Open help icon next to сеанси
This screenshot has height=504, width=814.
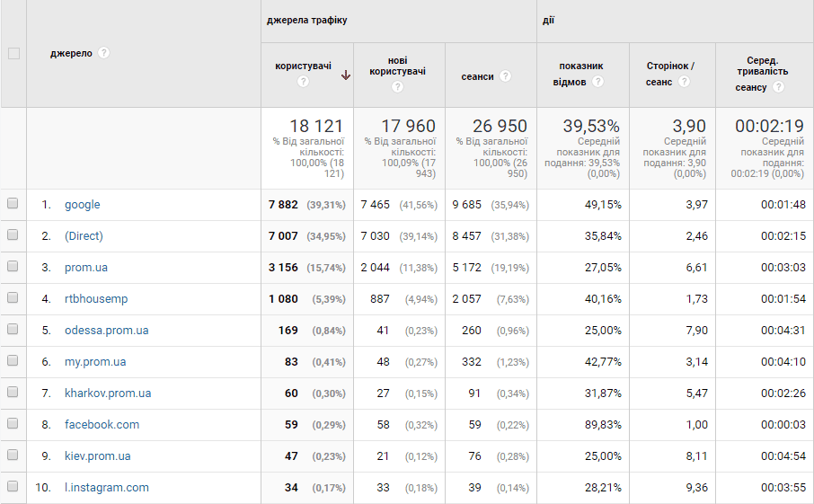pyautogui.click(x=505, y=76)
